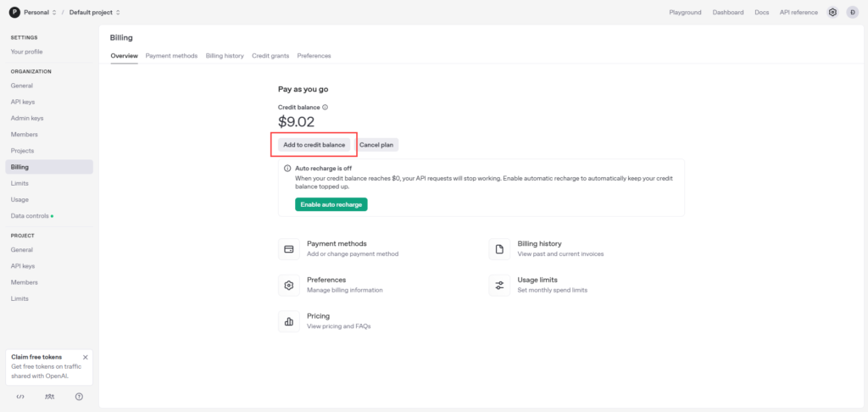The height and width of the screenshot is (412, 868).
Task: Open the user avatar icon at top right
Action: (x=852, y=12)
